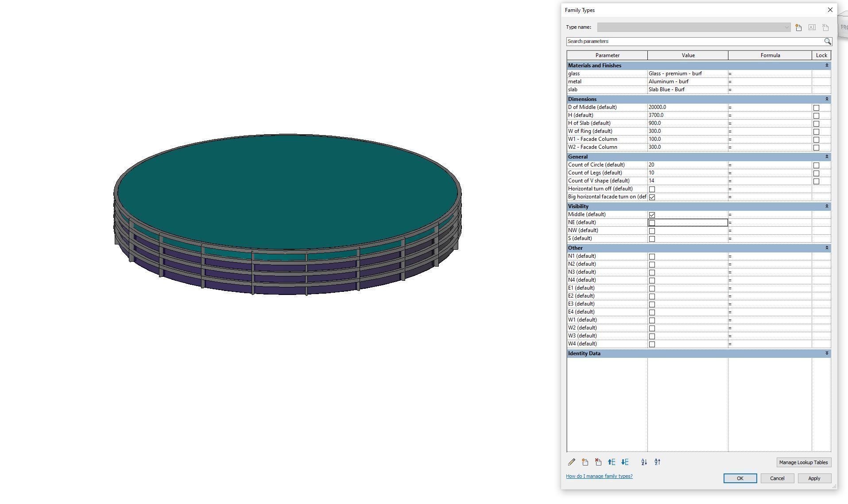This screenshot has height=504, width=848.
Task: Lock the D of Middle parameter
Action: click(x=816, y=108)
